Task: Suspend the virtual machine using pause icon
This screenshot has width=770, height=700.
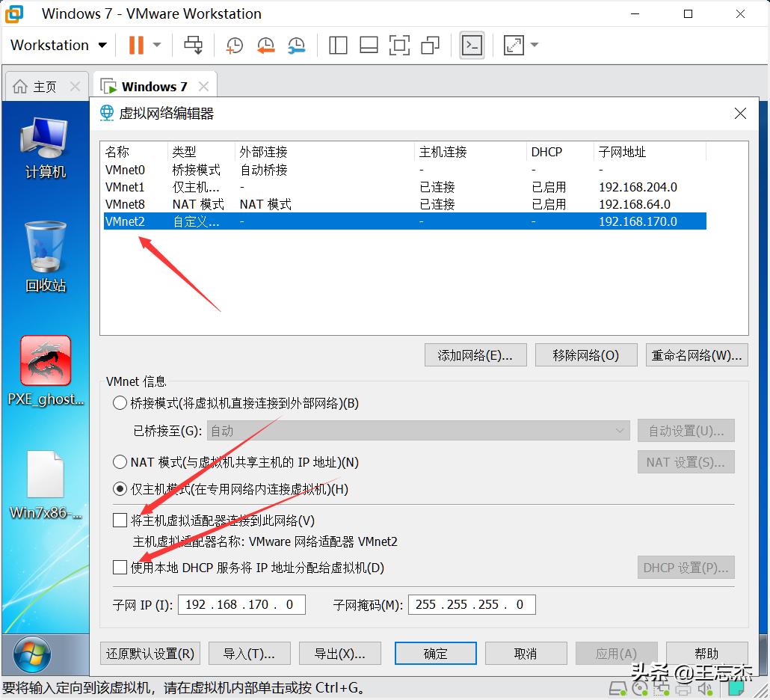Action: [138, 45]
